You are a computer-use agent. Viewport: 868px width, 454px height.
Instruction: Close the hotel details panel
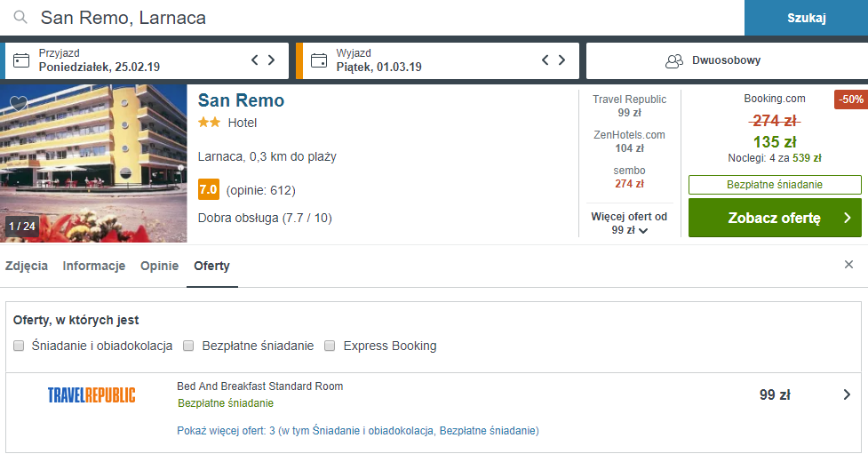point(848,265)
